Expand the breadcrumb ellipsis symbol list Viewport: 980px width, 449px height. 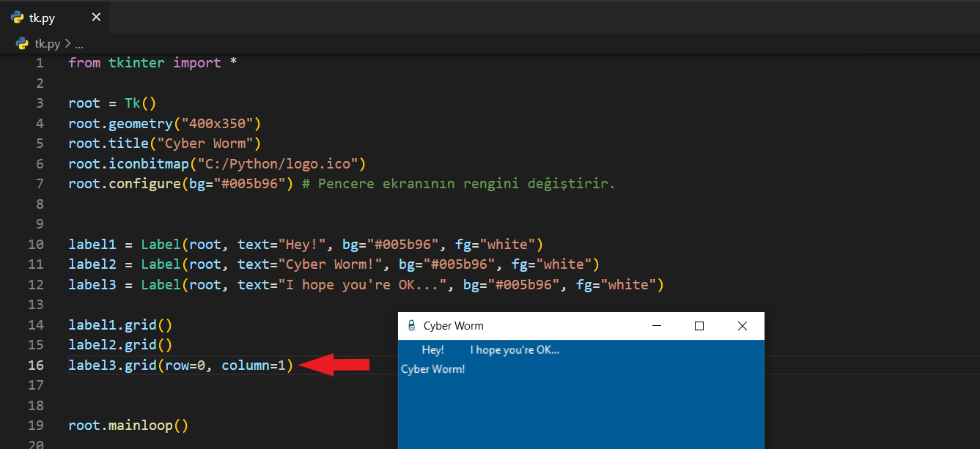tap(78, 44)
